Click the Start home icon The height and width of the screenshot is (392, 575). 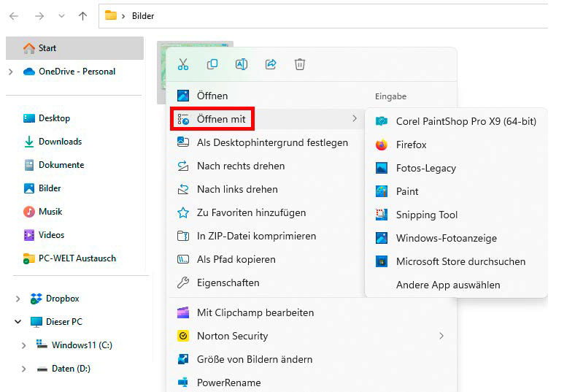point(29,48)
